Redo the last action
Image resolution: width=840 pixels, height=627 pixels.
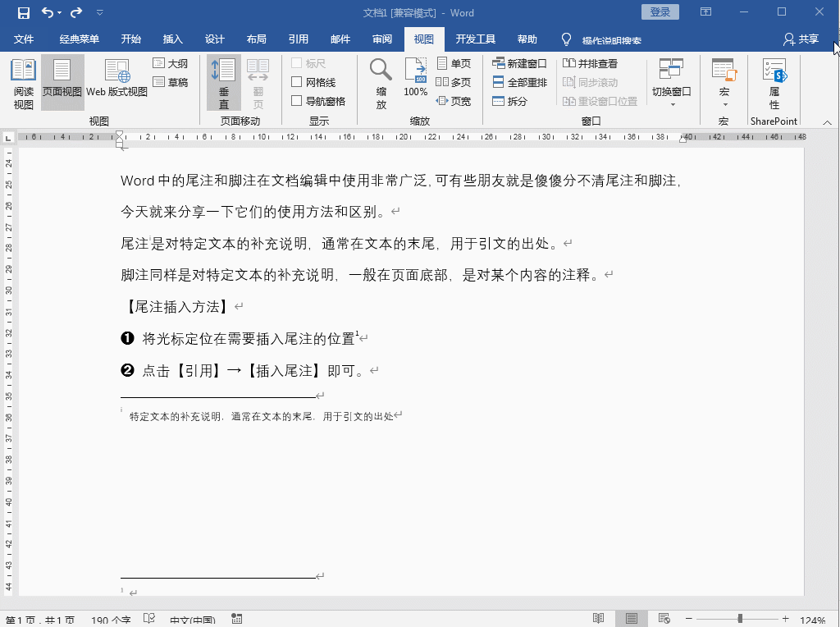tap(76, 12)
